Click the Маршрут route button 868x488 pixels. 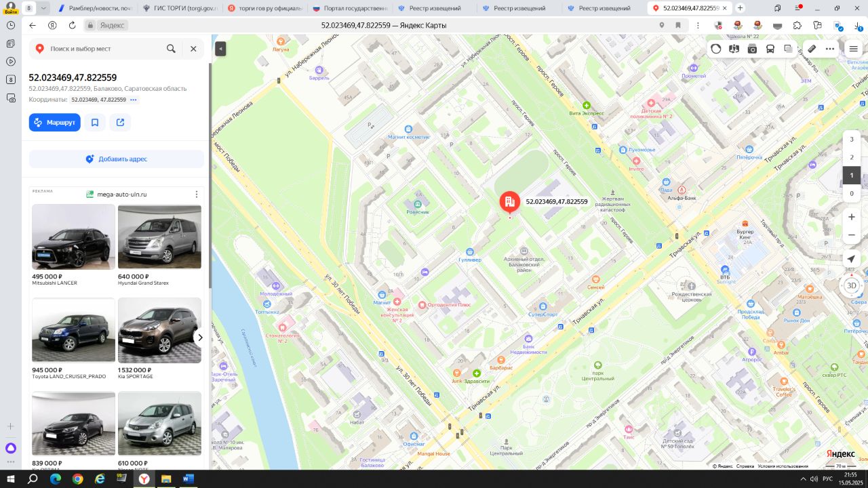(55, 123)
